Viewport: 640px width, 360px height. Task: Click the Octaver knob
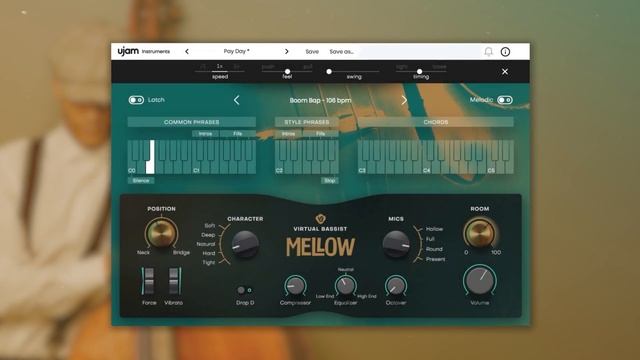[396, 286]
